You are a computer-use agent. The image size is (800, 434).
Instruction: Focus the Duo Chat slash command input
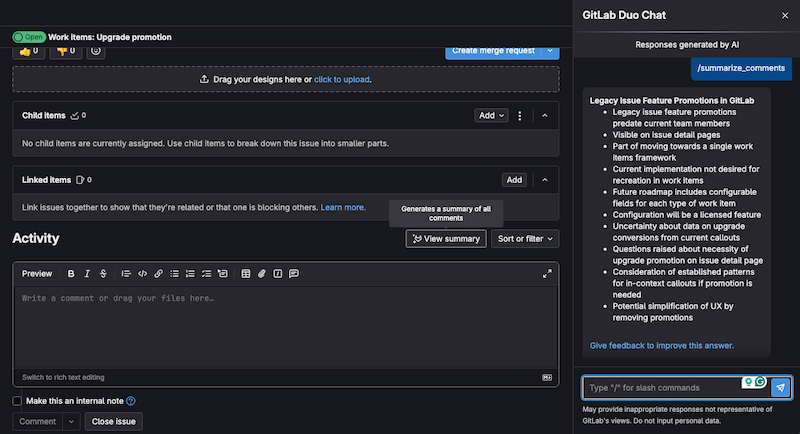(x=660, y=387)
